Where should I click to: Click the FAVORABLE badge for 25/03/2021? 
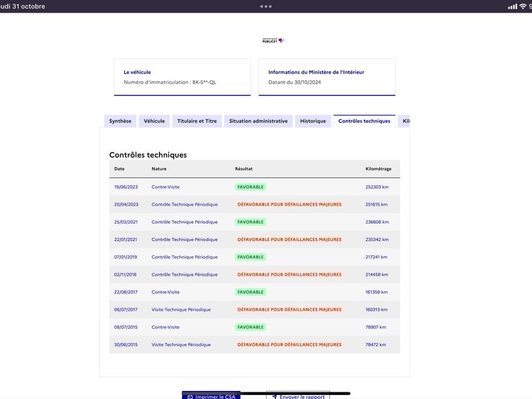click(251, 222)
